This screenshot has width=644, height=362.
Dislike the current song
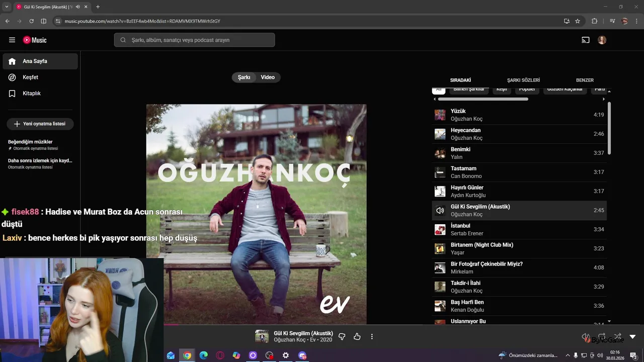(x=342, y=336)
